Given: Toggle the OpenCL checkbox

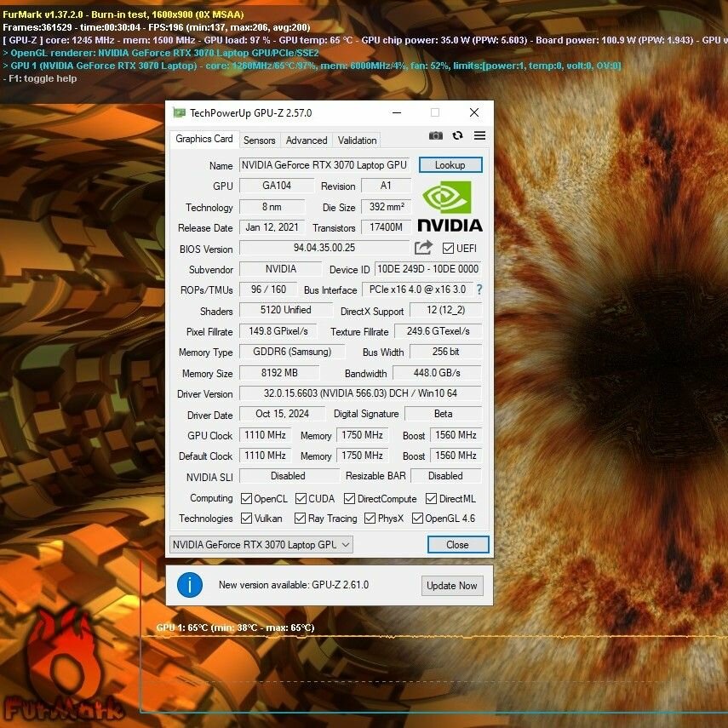Looking at the screenshot, I should (x=246, y=499).
